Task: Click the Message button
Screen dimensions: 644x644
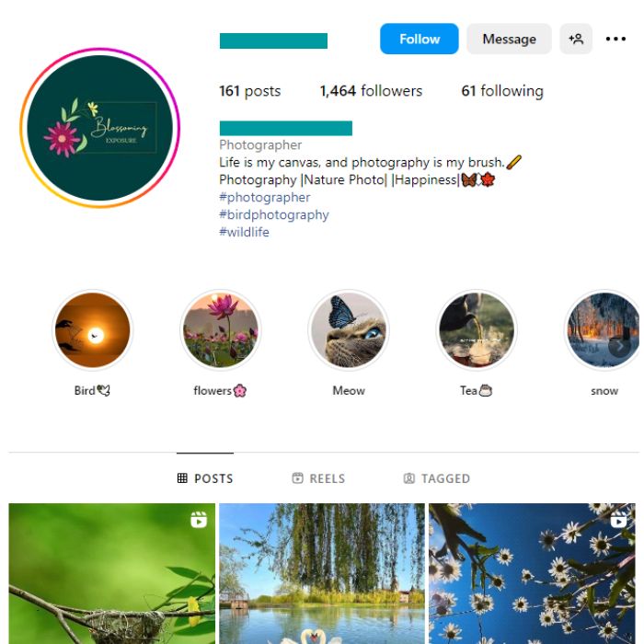Action: point(509,39)
